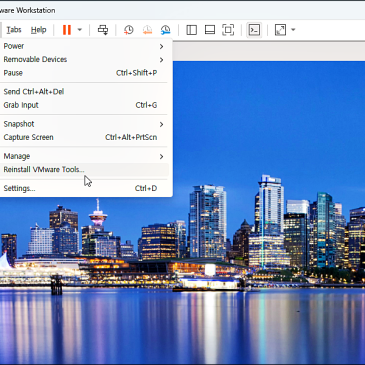Expand the power options dropdown arrow beside pause icon
This screenshot has width=365, height=365.
(80, 30)
